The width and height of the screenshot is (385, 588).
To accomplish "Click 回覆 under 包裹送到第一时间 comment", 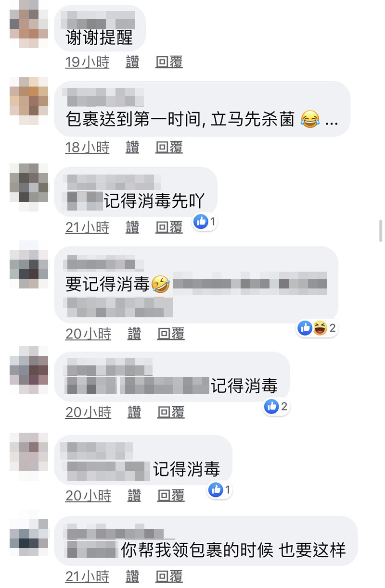I will [x=169, y=148].
